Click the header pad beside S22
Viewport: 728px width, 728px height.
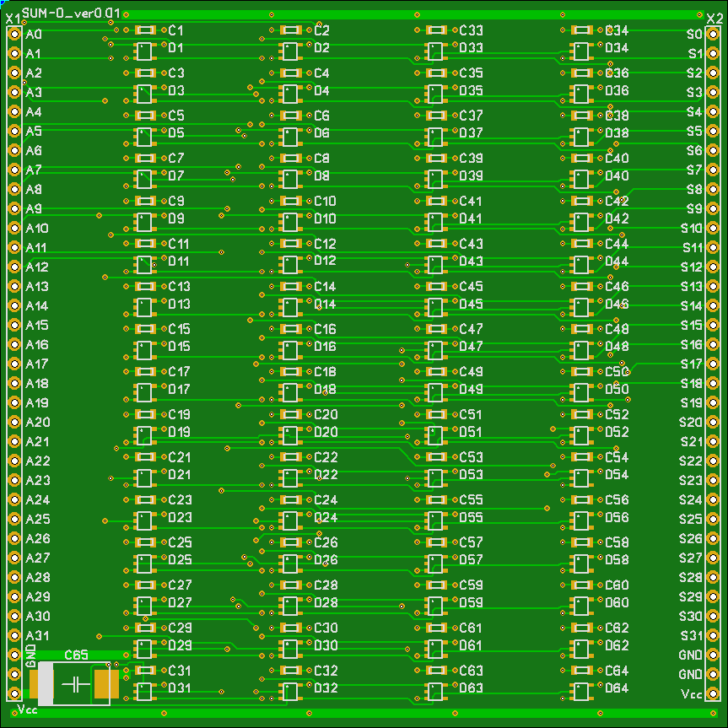point(713,461)
